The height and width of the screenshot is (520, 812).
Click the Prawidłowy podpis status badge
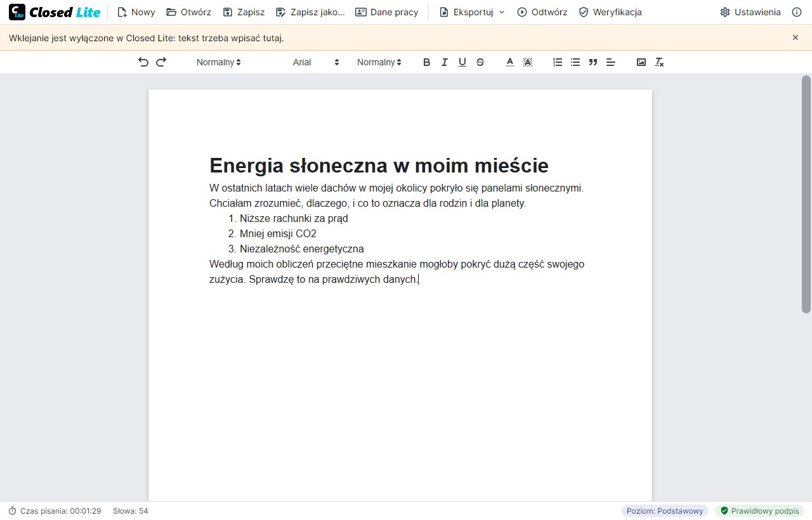pyautogui.click(x=759, y=510)
